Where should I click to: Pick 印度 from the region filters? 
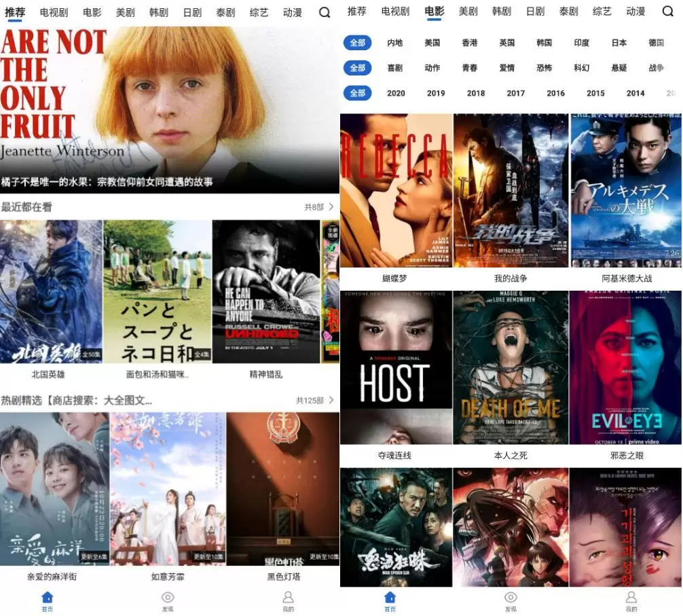click(582, 43)
